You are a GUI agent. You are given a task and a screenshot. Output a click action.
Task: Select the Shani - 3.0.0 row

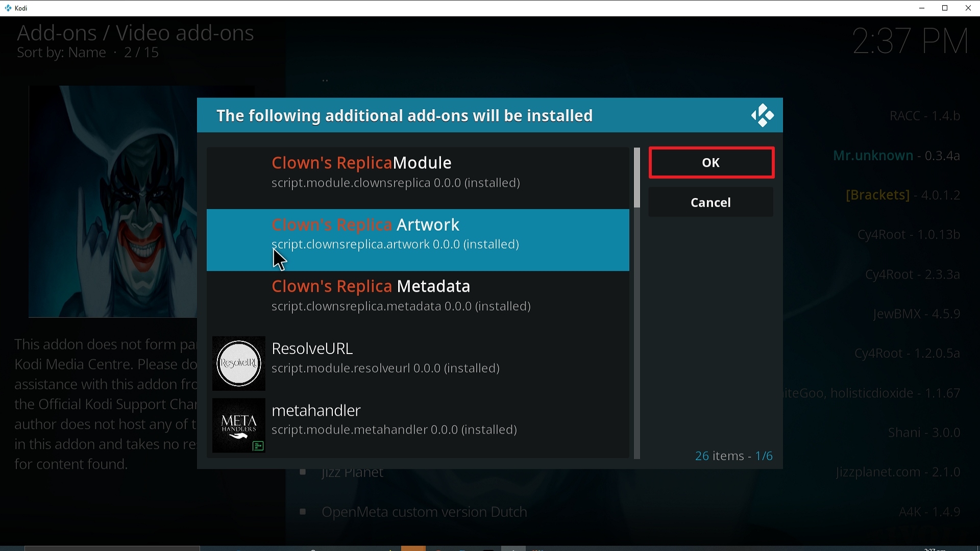point(924,433)
